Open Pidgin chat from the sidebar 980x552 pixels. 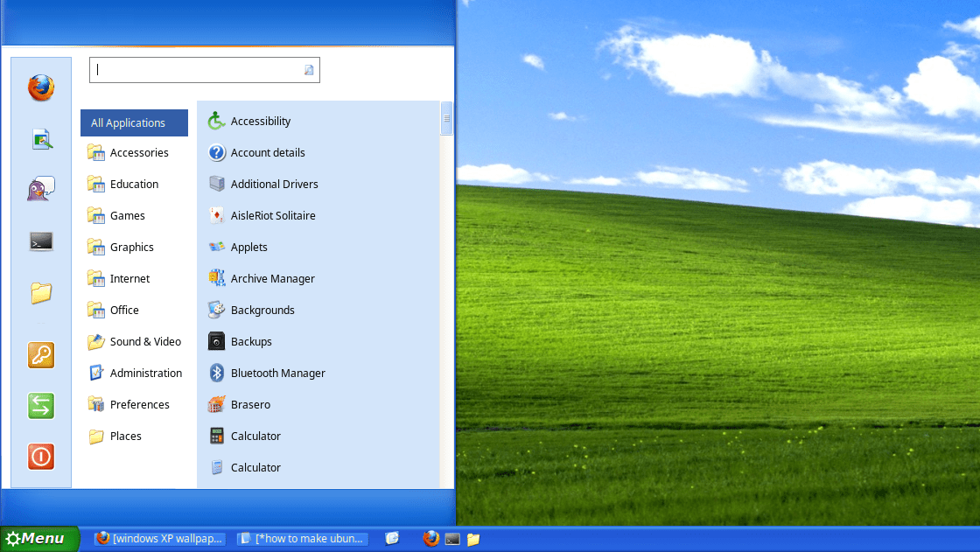click(x=41, y=188)
